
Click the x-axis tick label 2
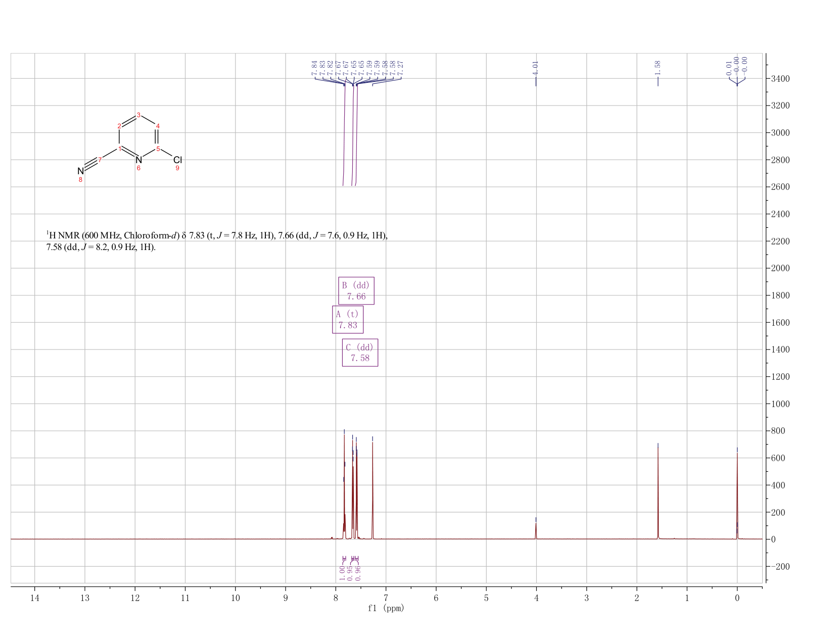coord(636,598)
